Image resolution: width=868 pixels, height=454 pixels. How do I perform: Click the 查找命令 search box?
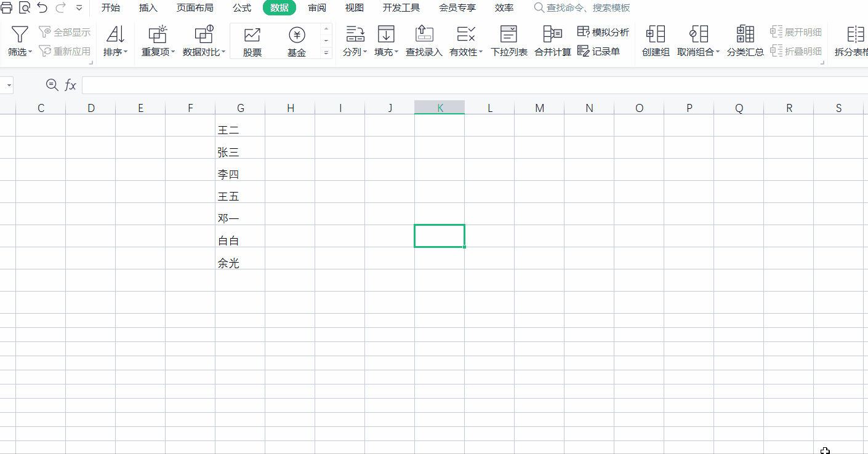[582, 8]
